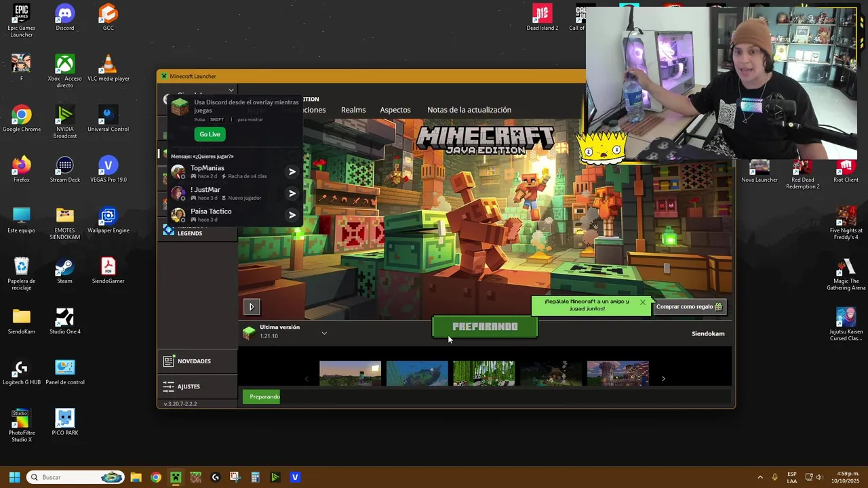Open Wallpaper Engine desktop icon

(x=108, y=220)
